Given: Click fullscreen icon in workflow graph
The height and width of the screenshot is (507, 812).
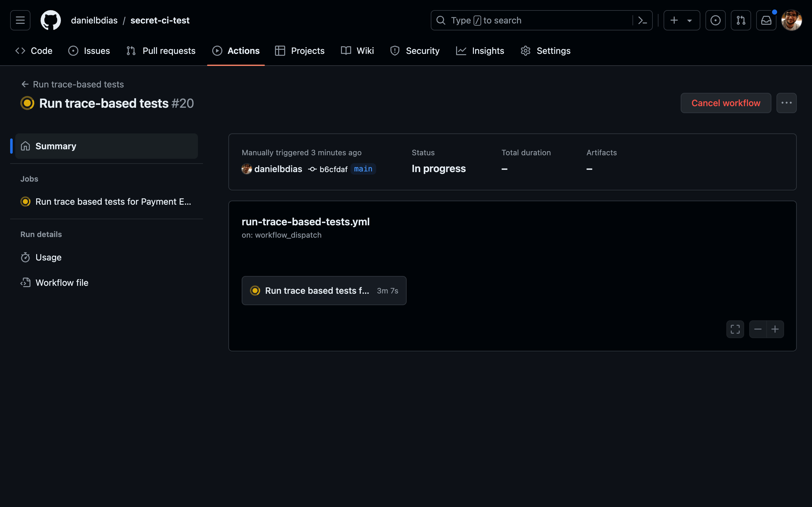Looking at the screenshot, I should point(735,329).
